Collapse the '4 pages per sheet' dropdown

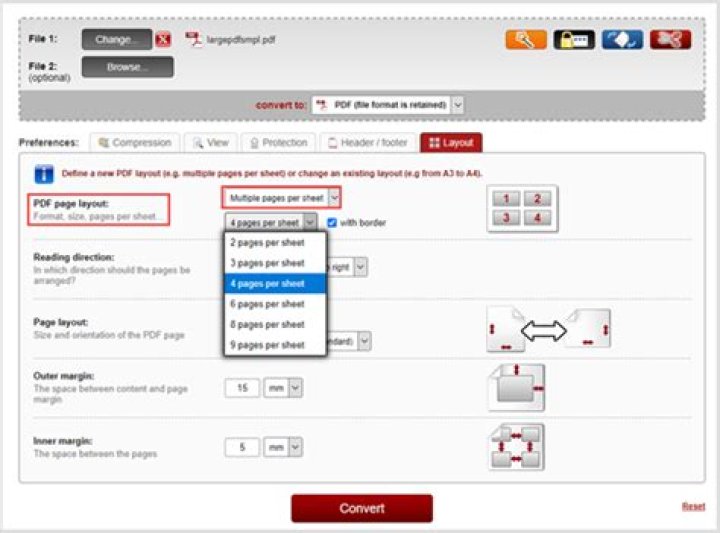tap(271, 222)
